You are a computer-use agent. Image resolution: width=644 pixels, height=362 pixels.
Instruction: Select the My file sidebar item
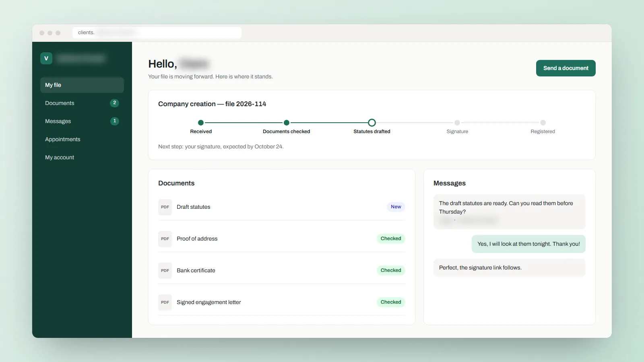coord(82,85)
